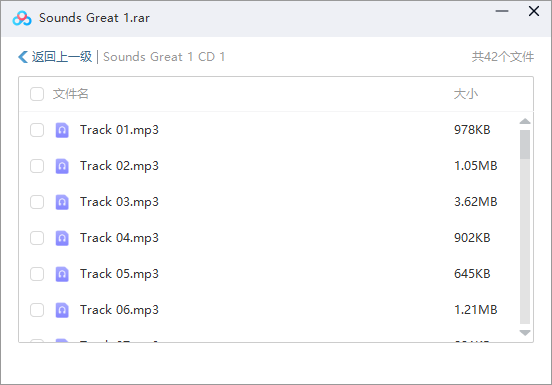Click the audio file icon for Track 01.mp3
The height and width of the screenshot is (385, 552).
[x=62, y=130]
